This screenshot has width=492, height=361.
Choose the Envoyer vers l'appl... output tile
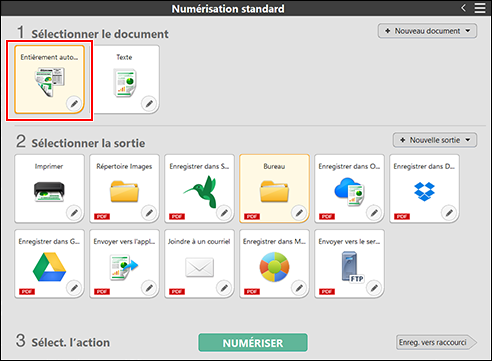click(124, 263)
